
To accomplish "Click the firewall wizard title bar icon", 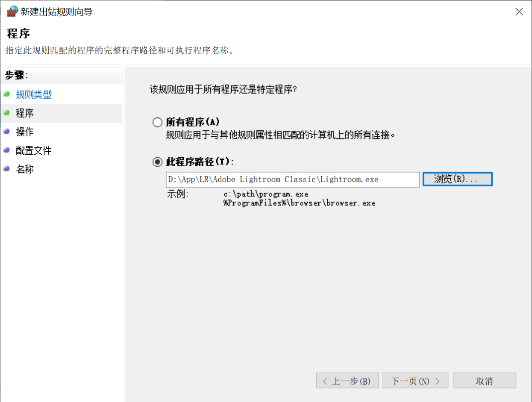I will click(x=12, y=11).
